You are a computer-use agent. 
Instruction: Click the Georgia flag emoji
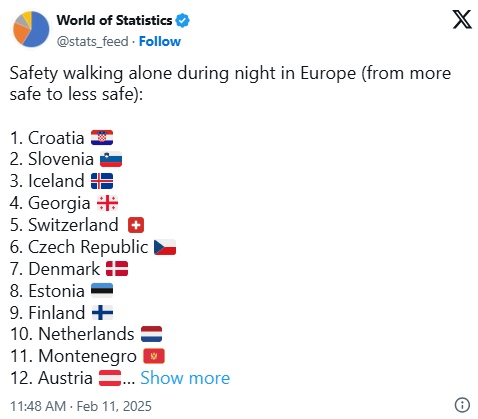point(107,203)
